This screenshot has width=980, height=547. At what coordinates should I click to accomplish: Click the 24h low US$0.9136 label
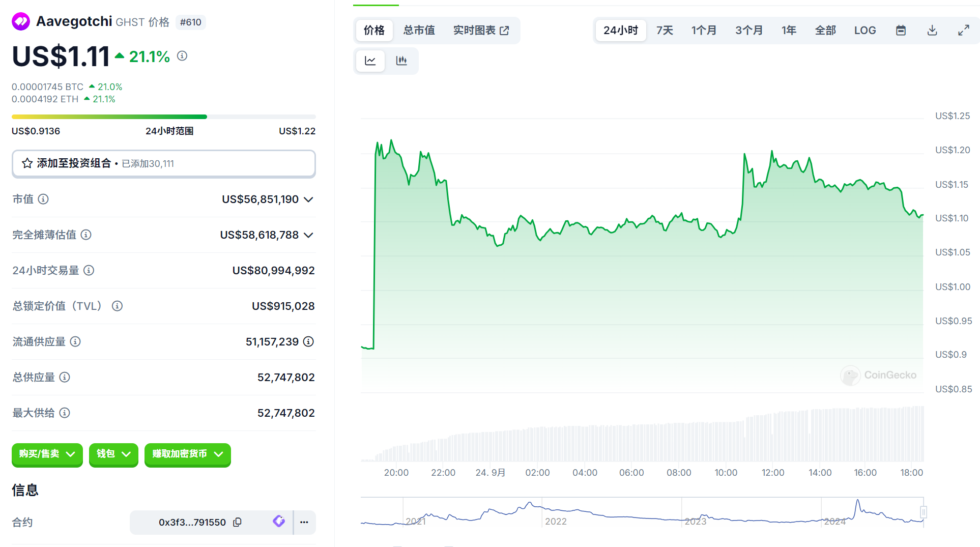tap(36, 131)
